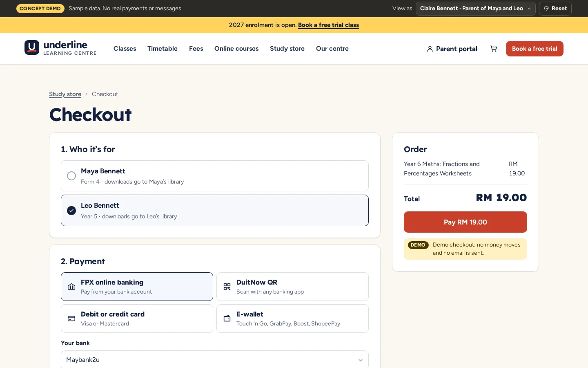
Task: Go to Timetable page
Action: pyautogui.click(x=163, y=49)
